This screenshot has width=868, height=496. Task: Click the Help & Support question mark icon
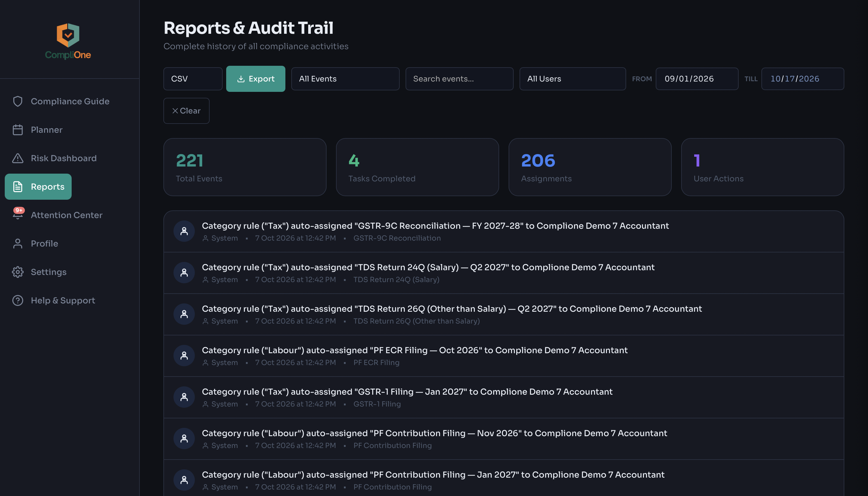pyautogui.click(x=18, y=300)
